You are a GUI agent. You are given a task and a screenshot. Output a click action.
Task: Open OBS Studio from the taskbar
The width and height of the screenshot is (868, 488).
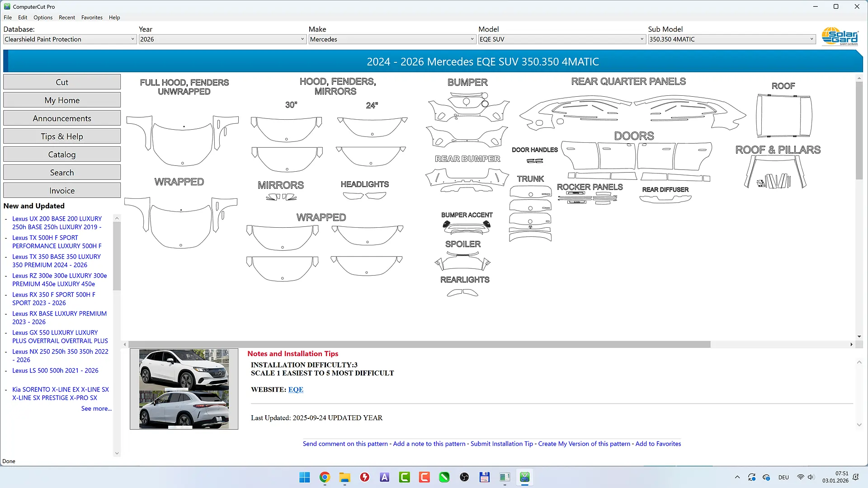(464, 477)
